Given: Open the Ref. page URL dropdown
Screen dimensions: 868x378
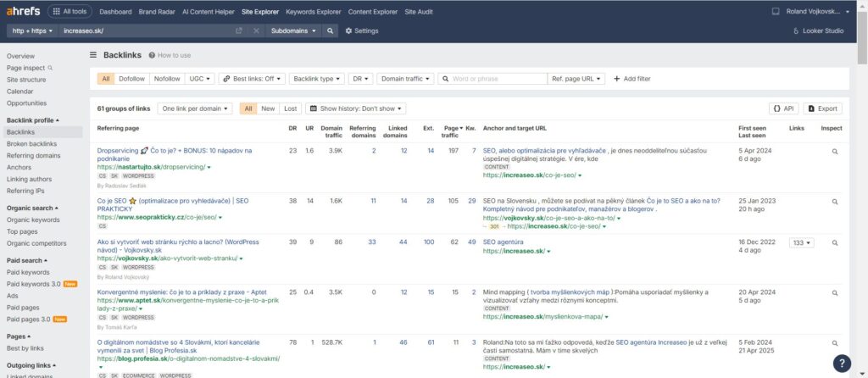Looking at the screenshot, I should point(576,79).
